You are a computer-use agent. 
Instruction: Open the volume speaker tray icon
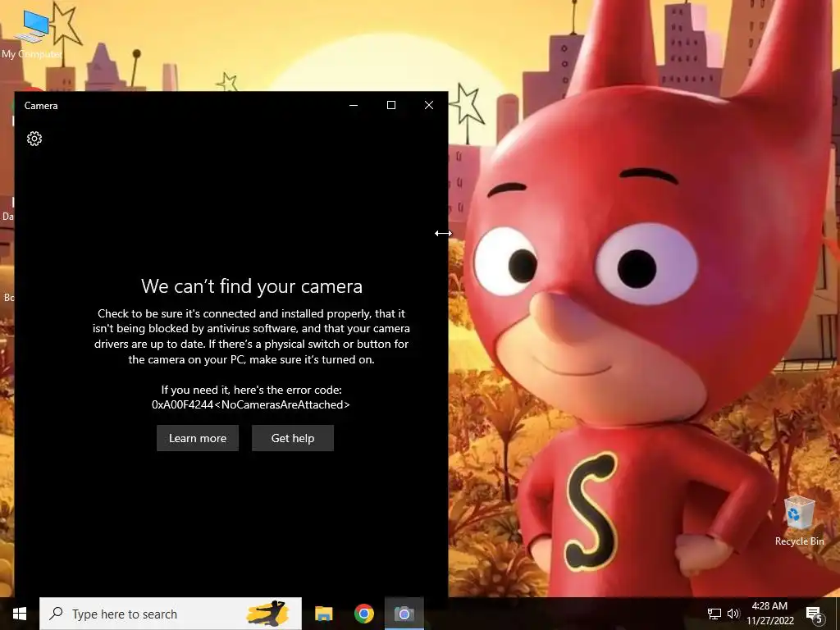(x=733, y=614)
